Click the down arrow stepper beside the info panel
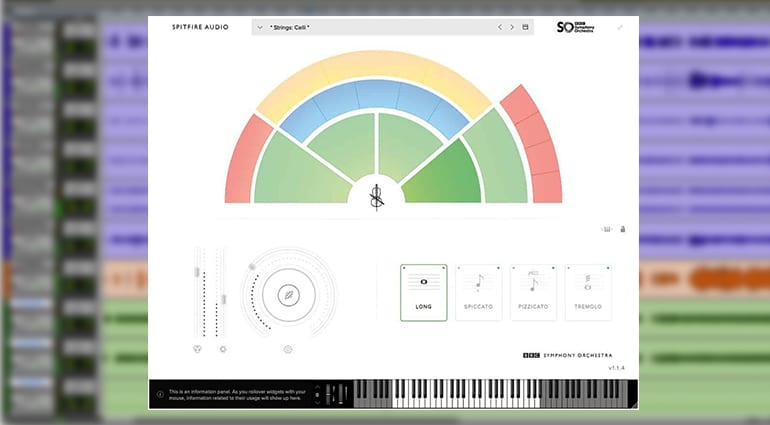 click(317, 402)
